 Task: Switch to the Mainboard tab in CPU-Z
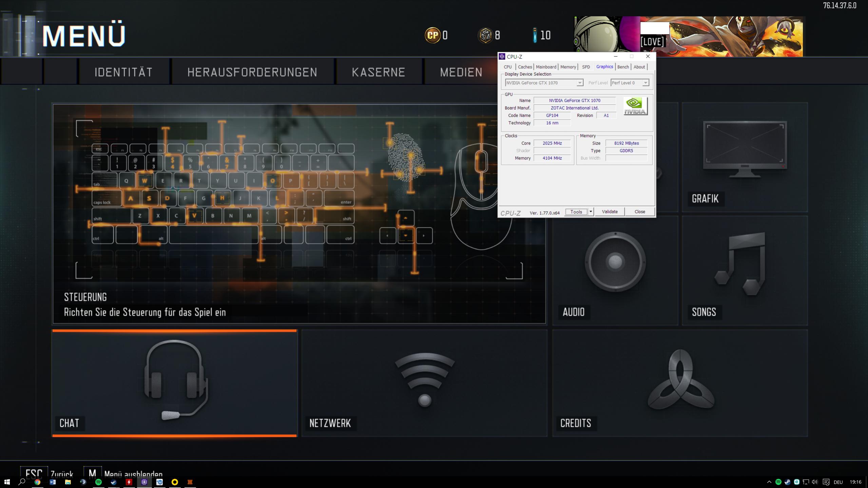pyautogui.click(x=546, y=67)
